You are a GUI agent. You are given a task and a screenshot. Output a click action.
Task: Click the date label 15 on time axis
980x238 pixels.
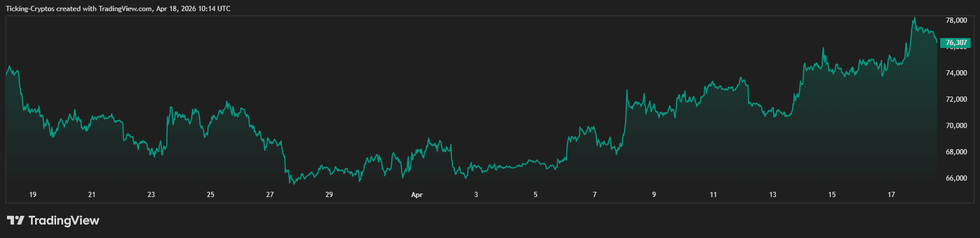tap(832, 195)
